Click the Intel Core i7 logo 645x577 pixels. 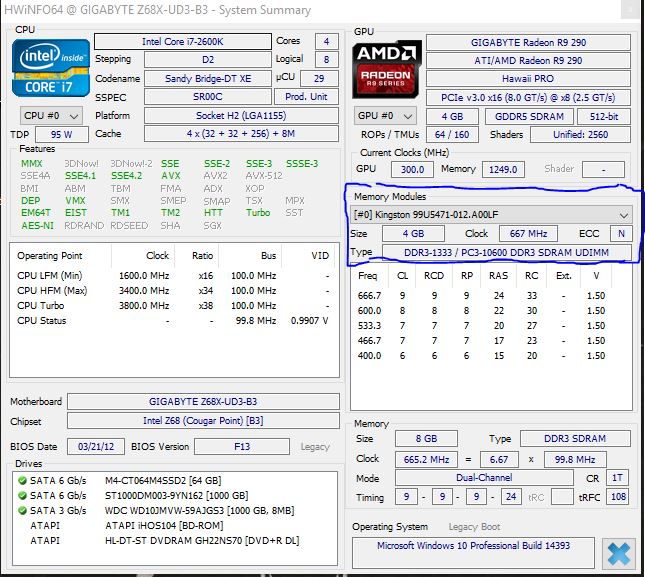click(51, 68)
